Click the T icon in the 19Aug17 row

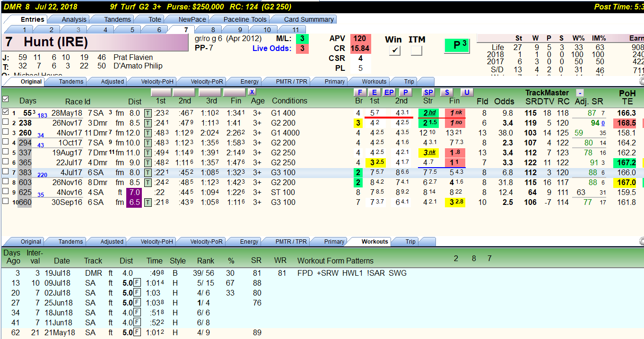[x=148, y=153]
